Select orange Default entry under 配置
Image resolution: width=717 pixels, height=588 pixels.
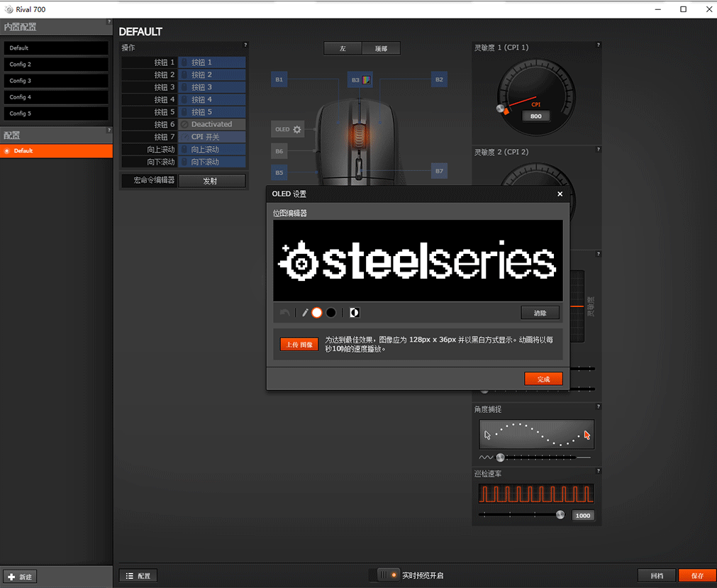pyautogui.click(x=56, y=151)
